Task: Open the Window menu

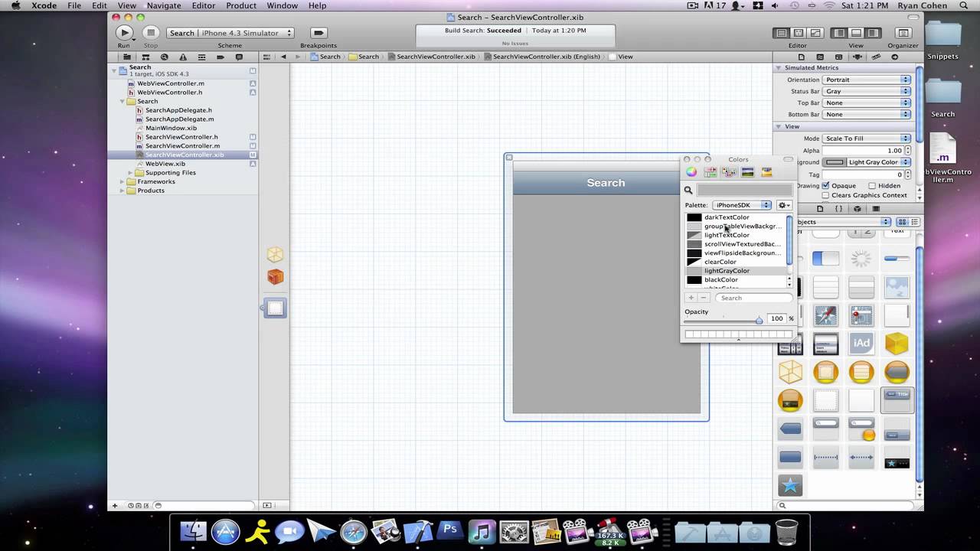Action: [x=283, y=5]
